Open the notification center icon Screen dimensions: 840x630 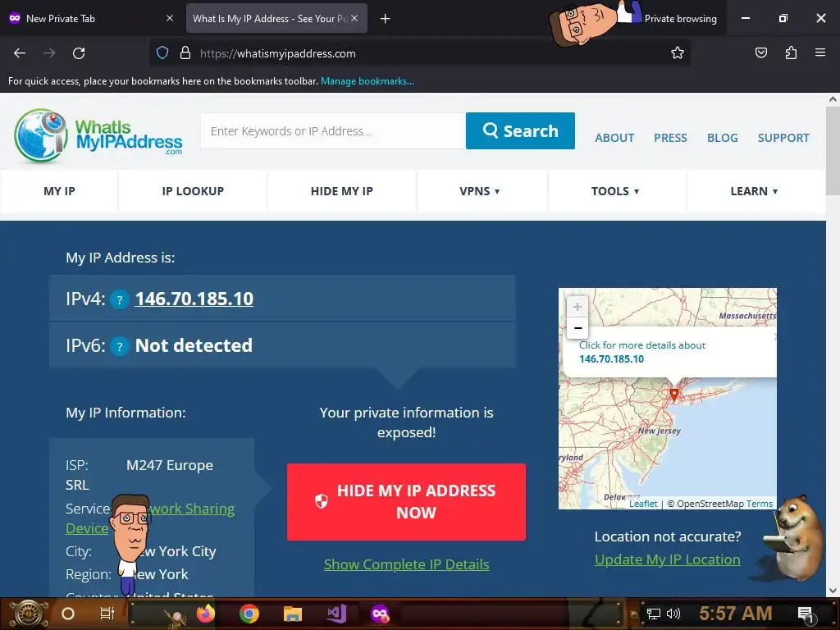point(806,614)
